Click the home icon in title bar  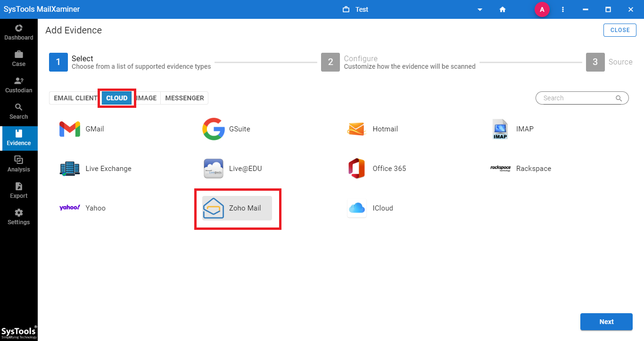point(503,9)
